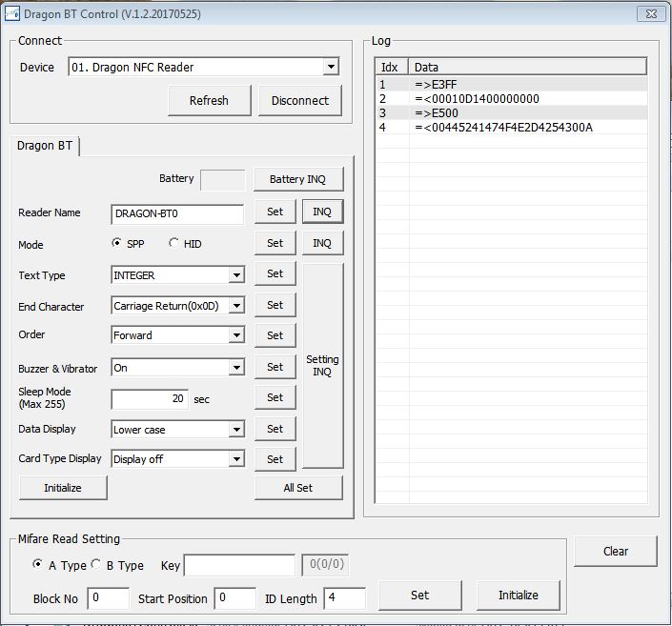Click the Block No input field
Screen dimensions: 672x626
(x=109, y=598)
